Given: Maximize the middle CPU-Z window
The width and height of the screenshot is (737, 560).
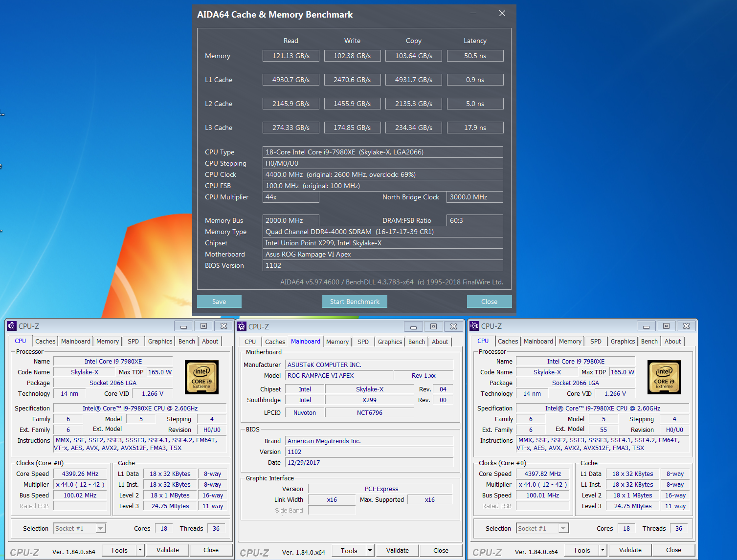Looking at the screenshot, I should [x=433, y=326].
